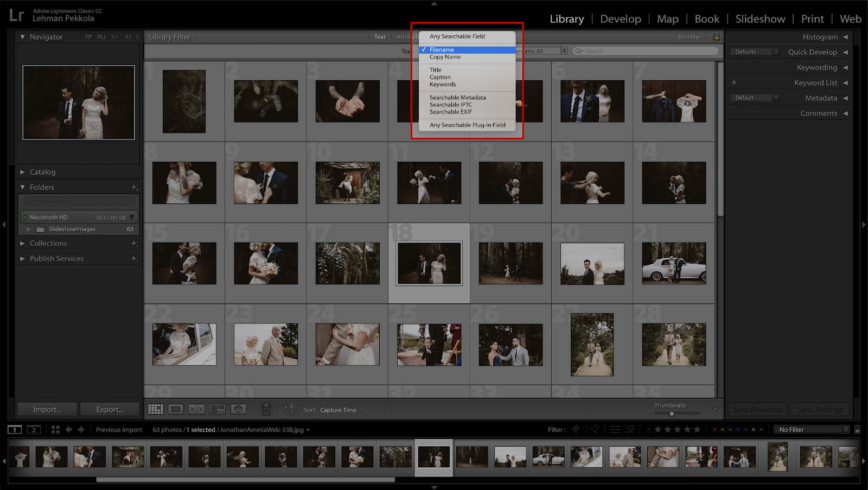868x490 pixels.
Task: Reverse sort direction with A-Z icon
Action: (x=291, y=409)
